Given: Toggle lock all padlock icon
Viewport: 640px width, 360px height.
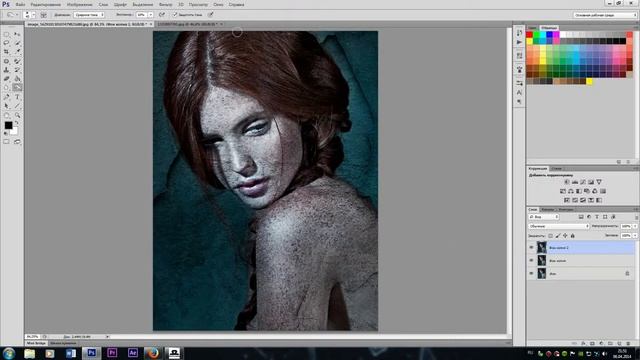Looking at the screenshot, I should click(x=572, y=236).
